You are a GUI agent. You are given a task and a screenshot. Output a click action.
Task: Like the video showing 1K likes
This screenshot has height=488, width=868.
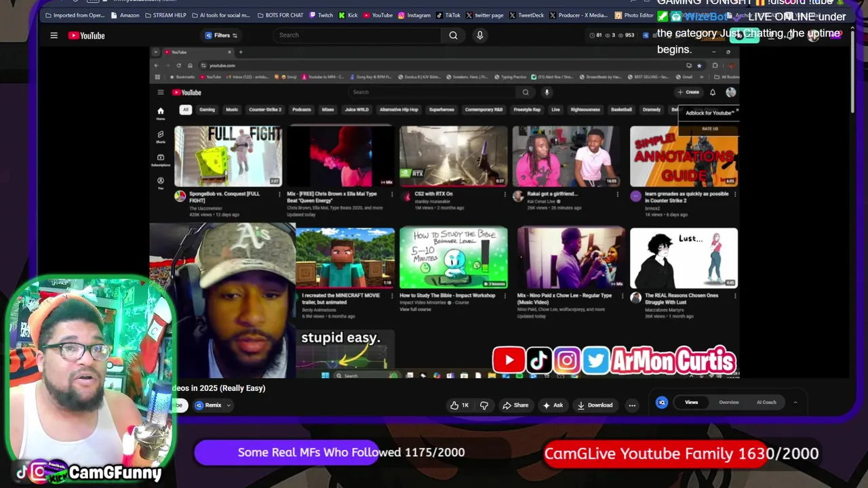pyautogui.click(x=459, y=405)
